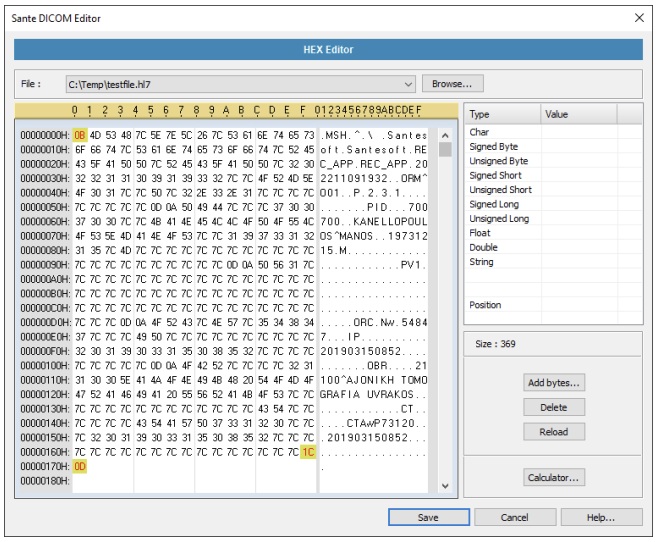Open the Calculator... tool

[x=554, y=477]
